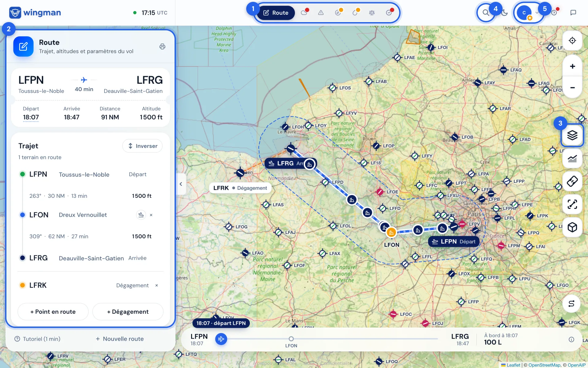This screenshot has width=588, height=368.
Task: Click the LFRG arrival label on map
Action: pos(290,163)
